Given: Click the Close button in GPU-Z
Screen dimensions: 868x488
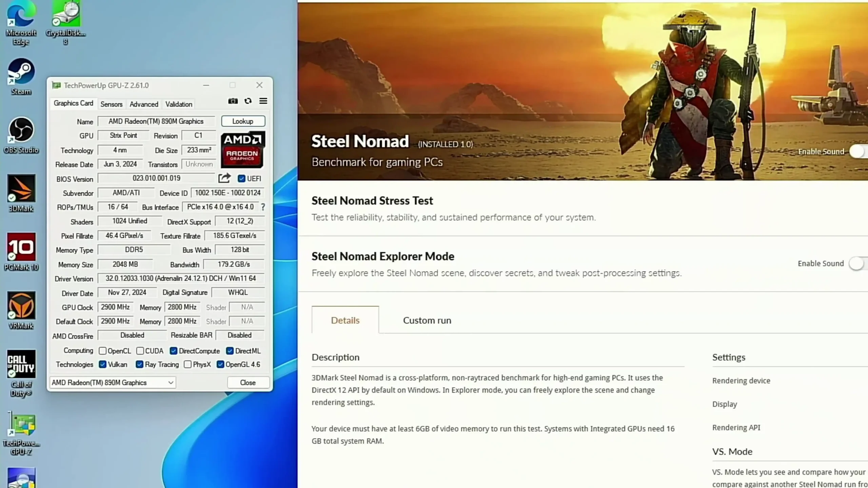Looking at the screenshot, I should coord(248,382).
